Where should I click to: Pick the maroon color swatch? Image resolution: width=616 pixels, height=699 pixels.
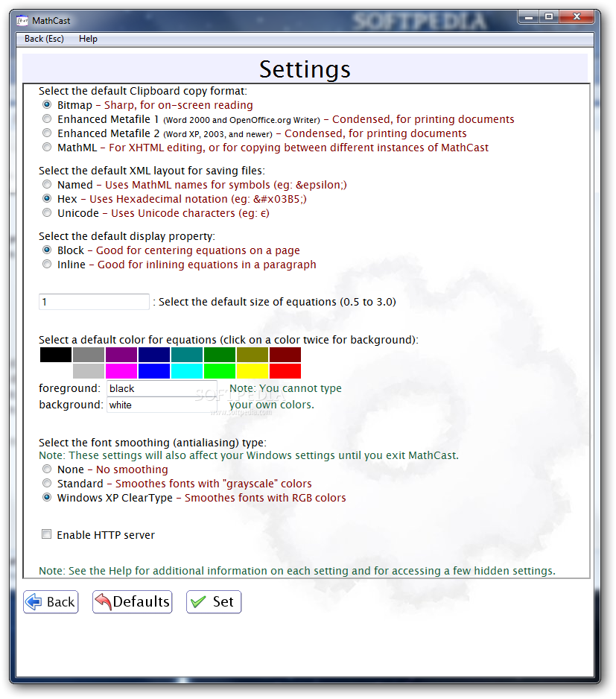coord(285,355)
